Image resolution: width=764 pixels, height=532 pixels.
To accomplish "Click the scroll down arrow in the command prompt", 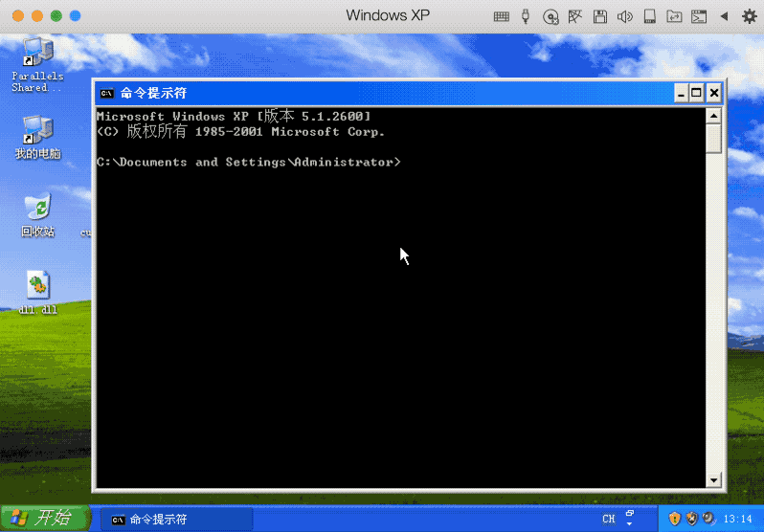I will pos(713,480).
